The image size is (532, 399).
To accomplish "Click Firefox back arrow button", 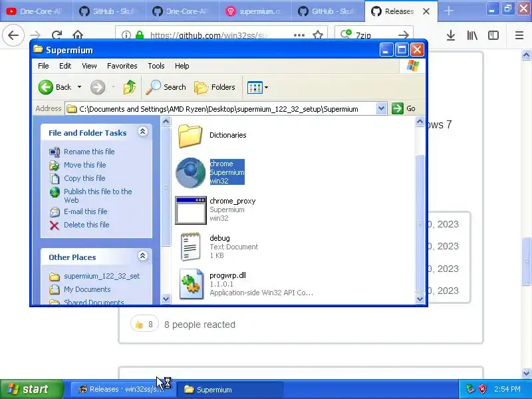I will [13, 35].
